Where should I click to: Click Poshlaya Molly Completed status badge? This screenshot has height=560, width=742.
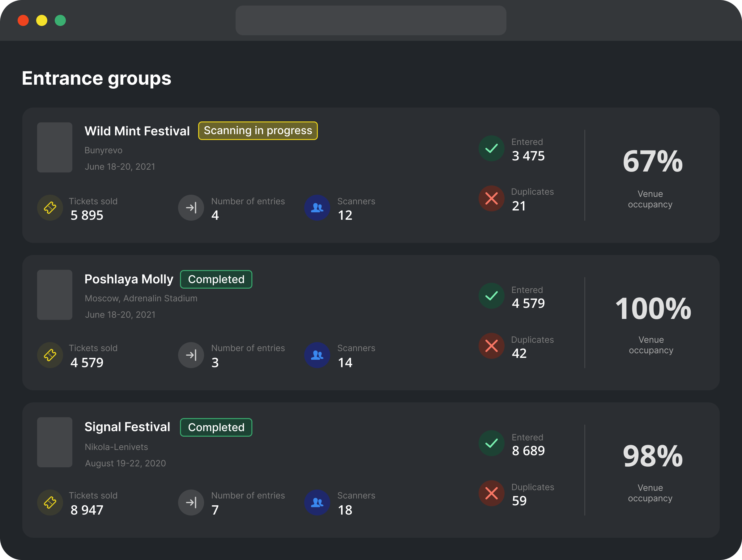pos(216,279)
